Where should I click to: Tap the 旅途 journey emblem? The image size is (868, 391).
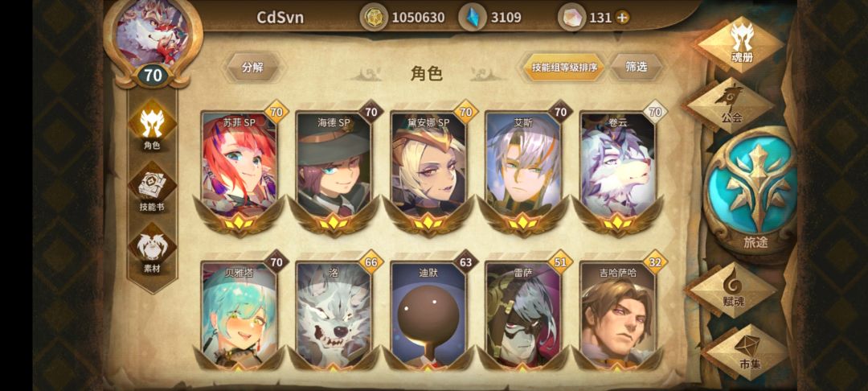[753, 191]
